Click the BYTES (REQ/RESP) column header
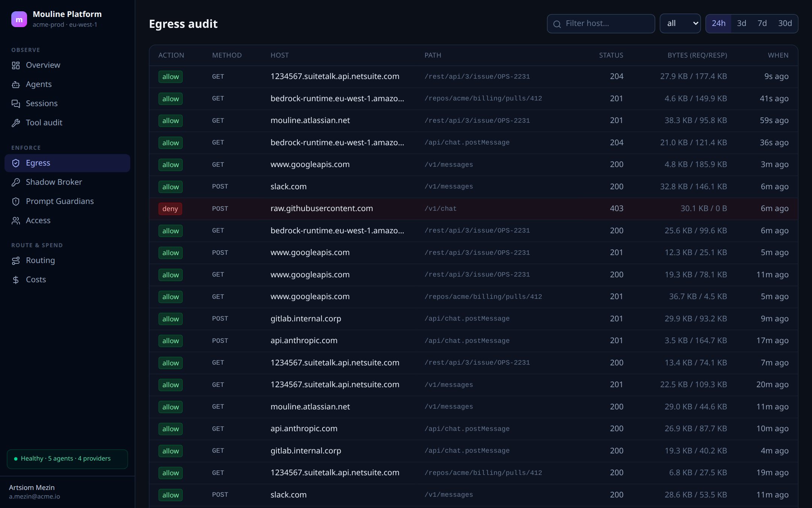This screenshot has width=812, height=508. 697,55
